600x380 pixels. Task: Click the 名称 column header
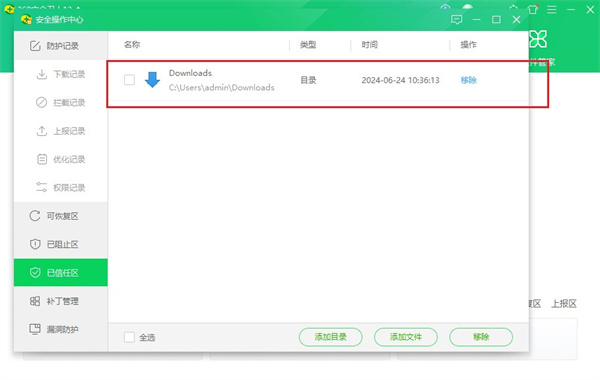pos(132,45)
